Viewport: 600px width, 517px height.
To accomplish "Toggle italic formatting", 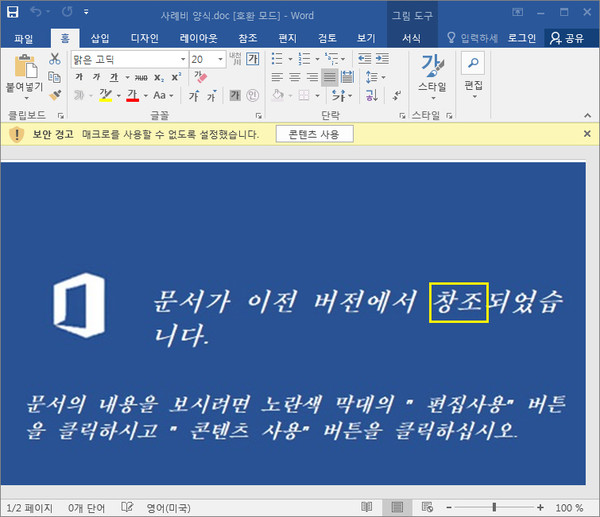I will point(96,77).
